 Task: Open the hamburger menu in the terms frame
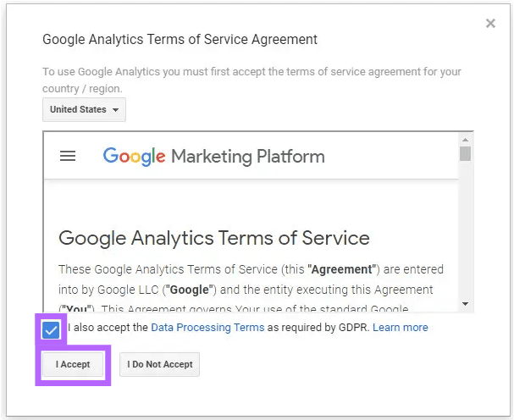(x=68, y=156)
